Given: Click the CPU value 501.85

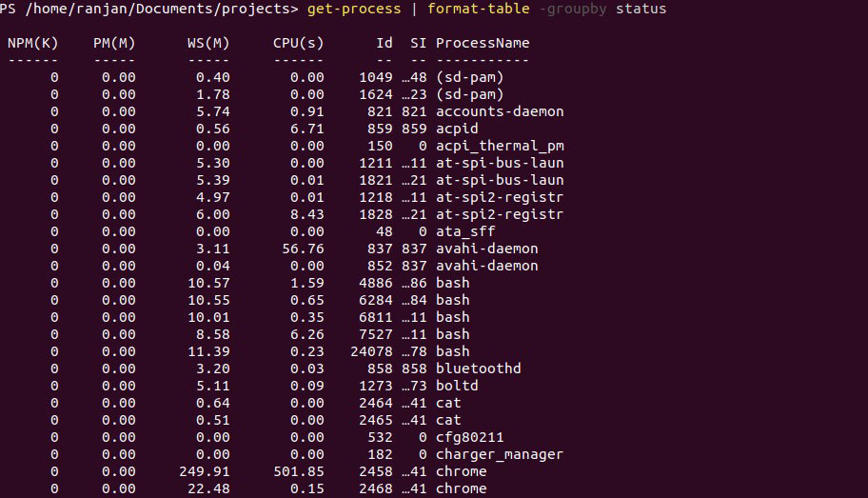Looking at the screenshot, I should [x=299, y=471].
